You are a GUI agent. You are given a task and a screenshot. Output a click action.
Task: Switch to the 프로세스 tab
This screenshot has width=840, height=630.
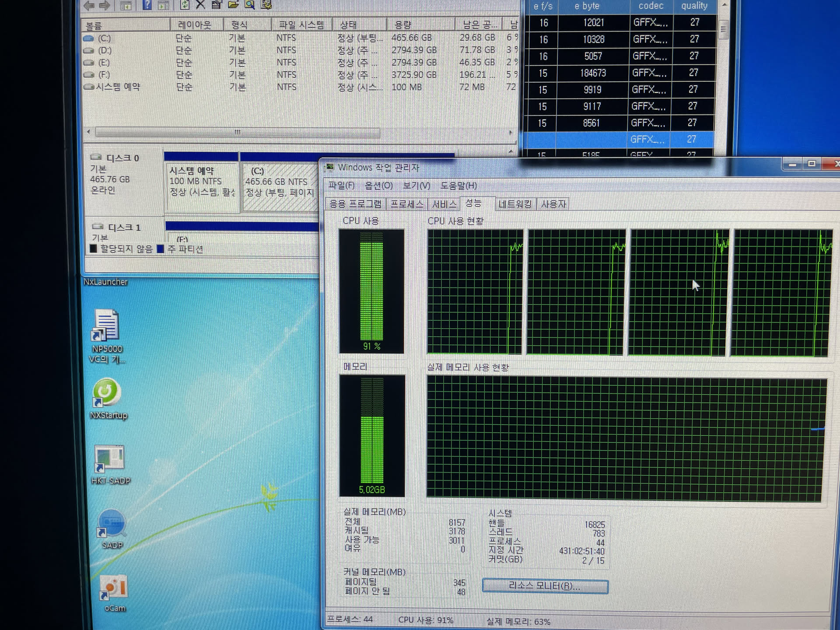406,204
